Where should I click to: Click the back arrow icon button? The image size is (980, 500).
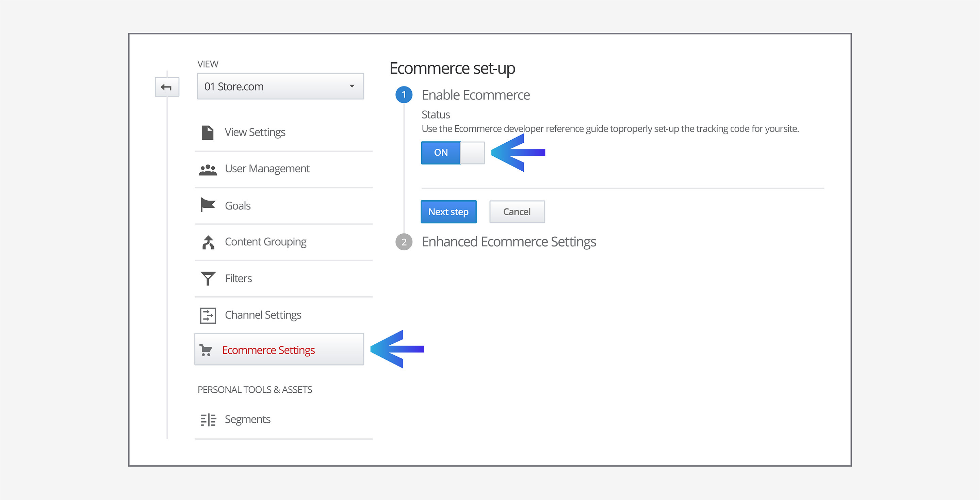point(167,87)
